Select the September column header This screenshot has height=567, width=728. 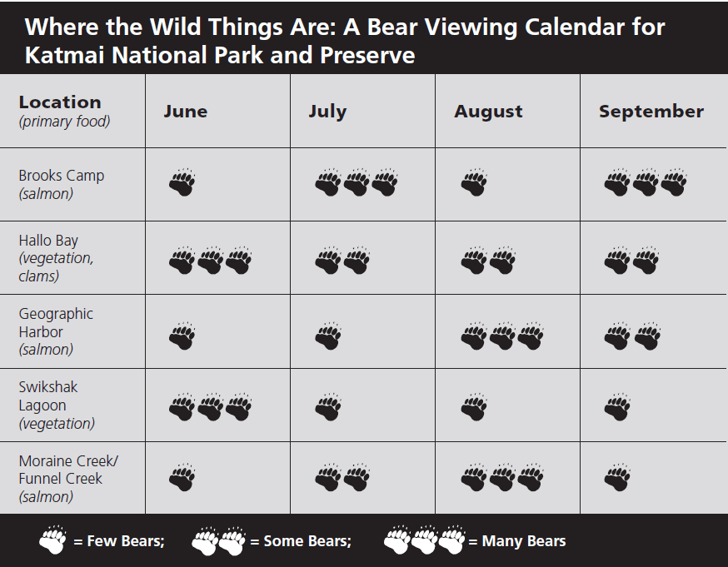tap(651, 112)
